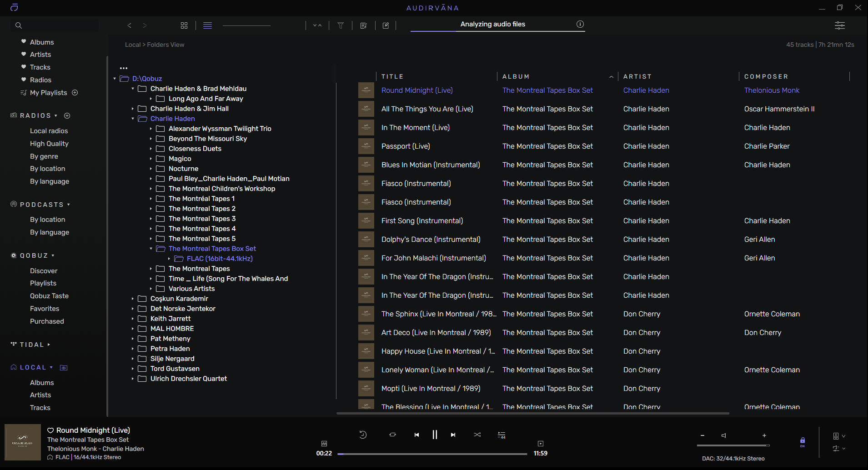Open Qobuz Purchased section
Viewport: 868px width, 470px height.
47,321
